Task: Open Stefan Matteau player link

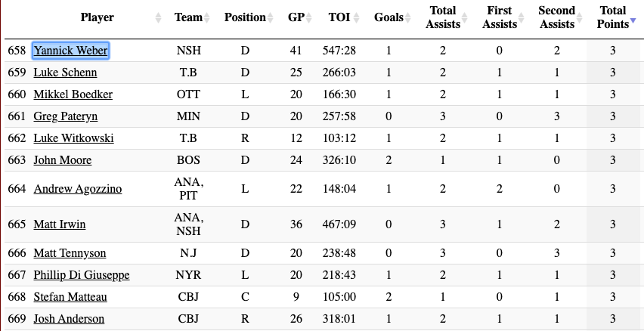Action: pyautogui.click(x=70, y=297)
